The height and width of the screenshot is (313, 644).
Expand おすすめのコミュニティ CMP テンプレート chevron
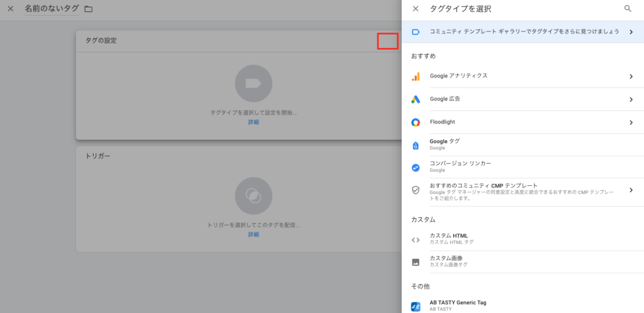pos(631,190)
